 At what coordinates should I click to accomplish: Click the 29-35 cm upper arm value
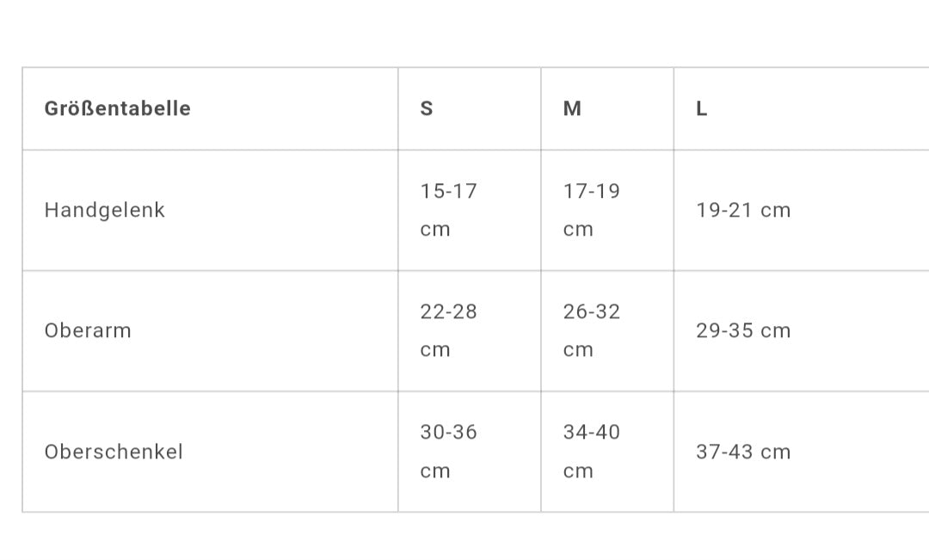click(743, 330)
